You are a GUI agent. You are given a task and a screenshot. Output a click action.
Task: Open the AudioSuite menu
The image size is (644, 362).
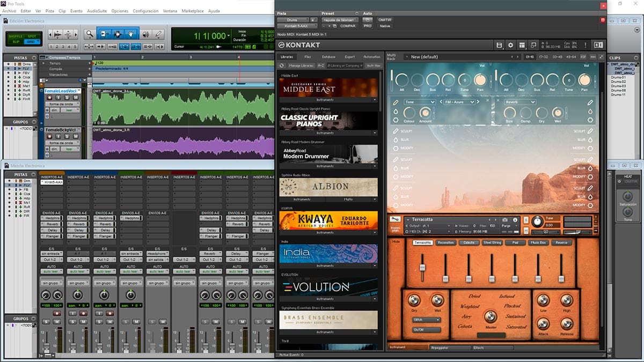point(96,11)
